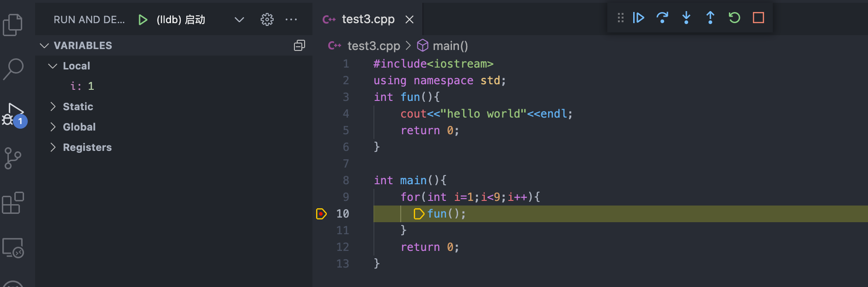Click the inline breakpoint marker before fun()
The width and height of the screenshot is (868, 287).
click(419, 214)
